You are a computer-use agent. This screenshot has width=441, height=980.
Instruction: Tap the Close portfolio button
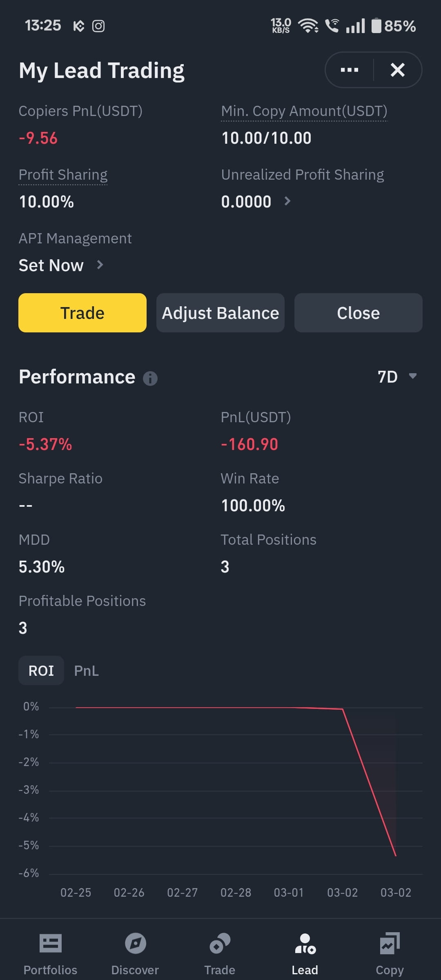[359, 313]
